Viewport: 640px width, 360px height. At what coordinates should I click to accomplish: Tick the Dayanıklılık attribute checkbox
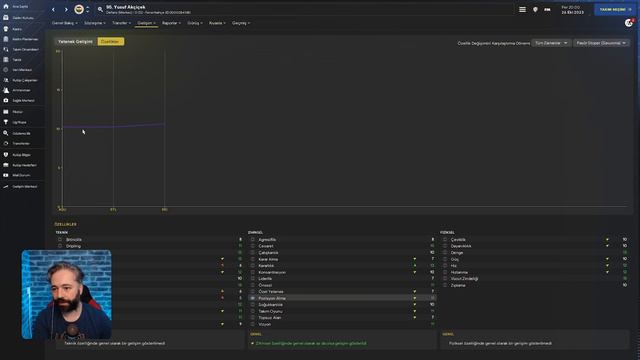click(445, 246)
